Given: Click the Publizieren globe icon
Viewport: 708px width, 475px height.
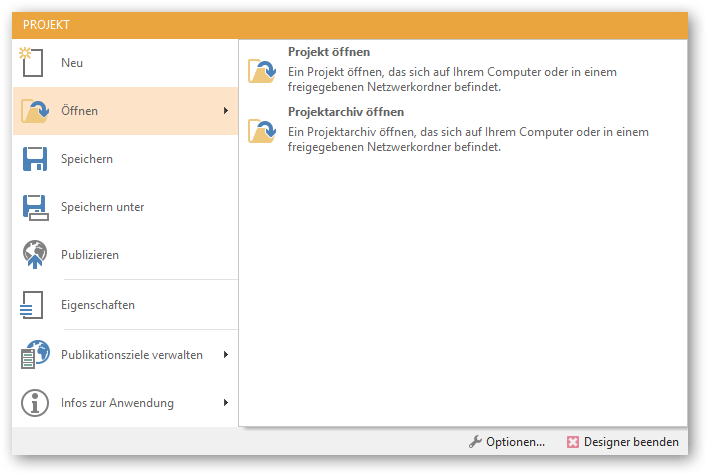Looking at the screenshot, I should pyautogui.click(x=35, y=255).
